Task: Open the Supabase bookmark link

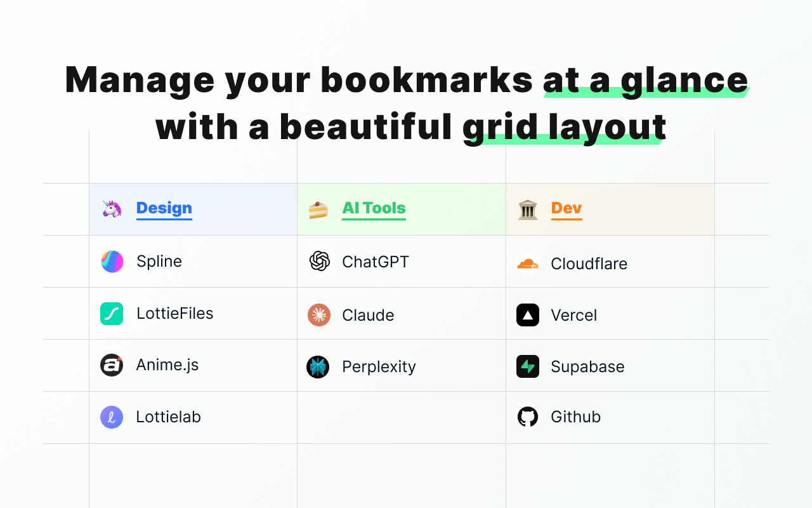Action: point(587,366)
